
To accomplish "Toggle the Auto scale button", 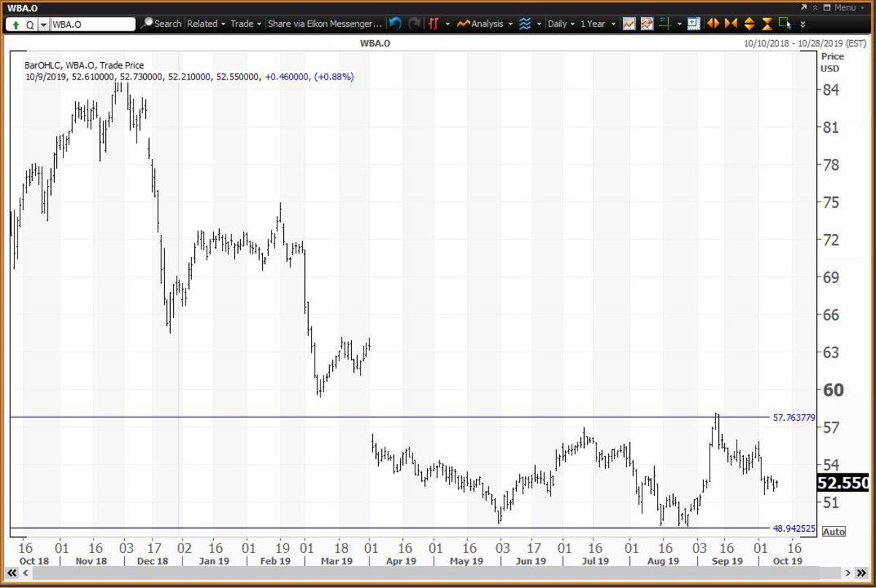I will [834, 532].
